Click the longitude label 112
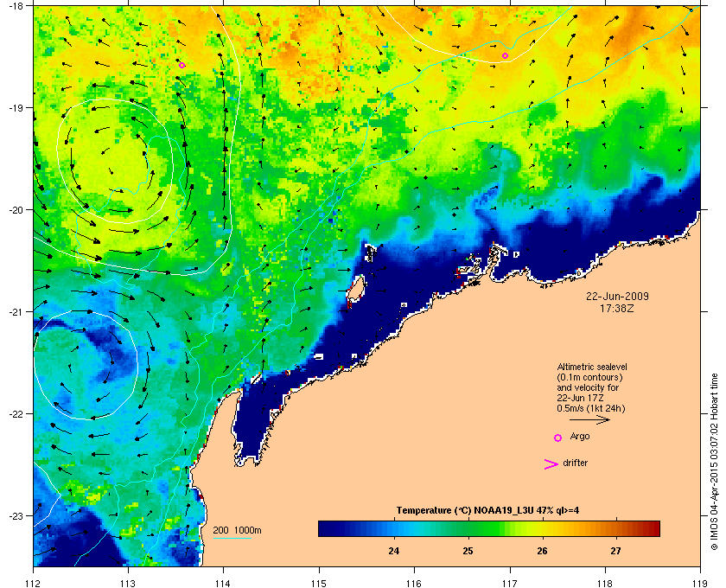 tap(34, 583)
